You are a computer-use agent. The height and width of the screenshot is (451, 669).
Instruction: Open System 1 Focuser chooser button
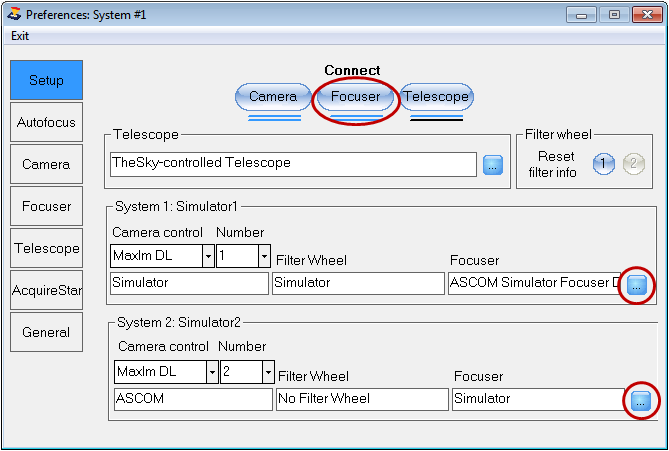click(637, 285)
